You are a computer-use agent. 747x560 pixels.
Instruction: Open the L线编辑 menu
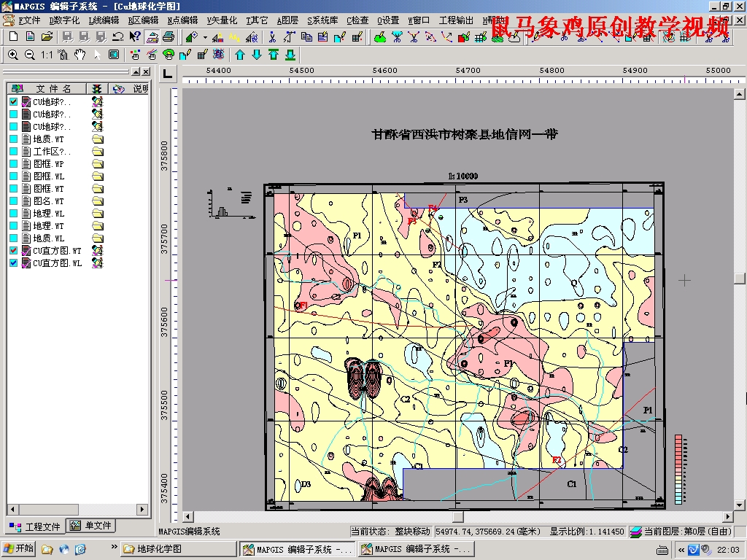[104, 20]
